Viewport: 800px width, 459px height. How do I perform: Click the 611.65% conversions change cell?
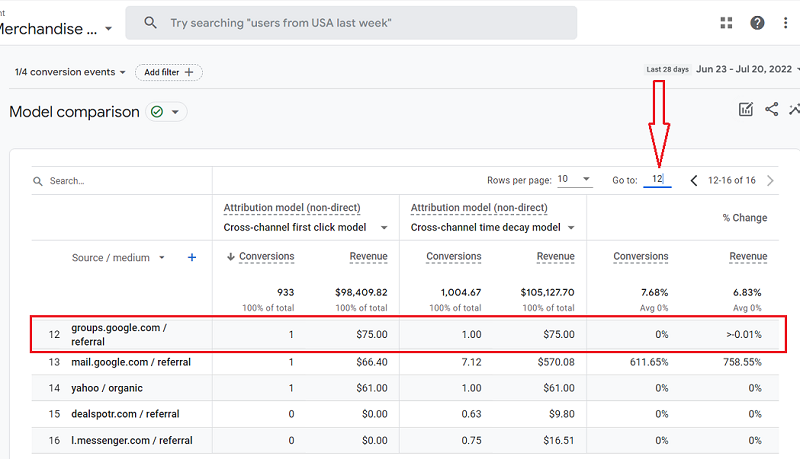coord(649,362)
